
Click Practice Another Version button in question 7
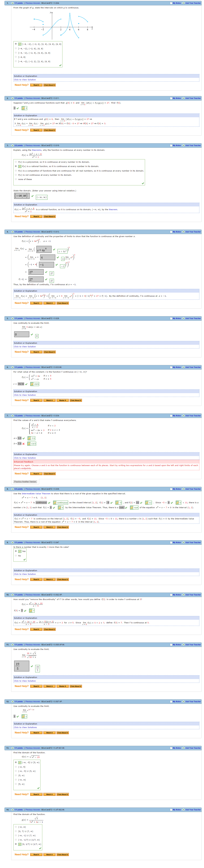click(25, 482)
